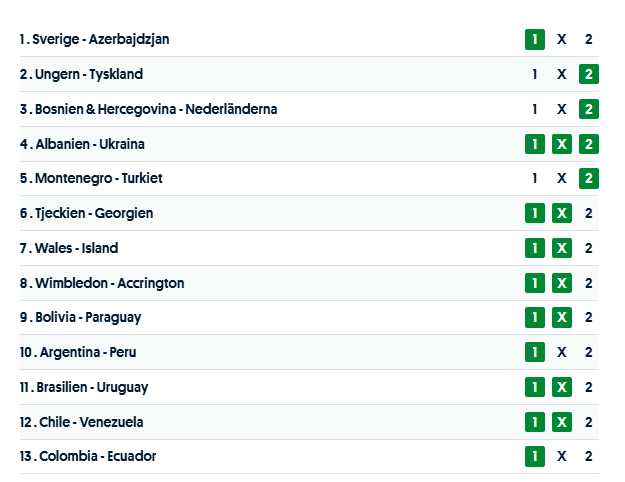
Task: Select X for Bosnien & Hercegovina - Nederländerna
Action: click(562, 109)
